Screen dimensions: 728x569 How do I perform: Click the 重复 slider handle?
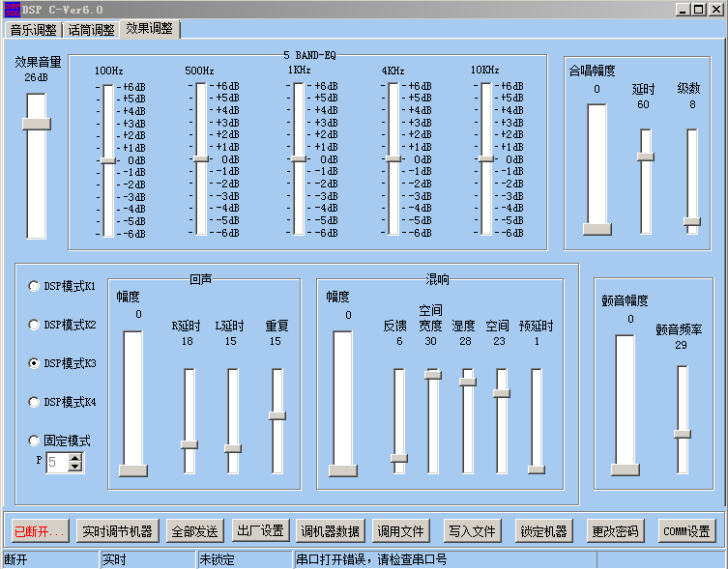tap(277, 415)
